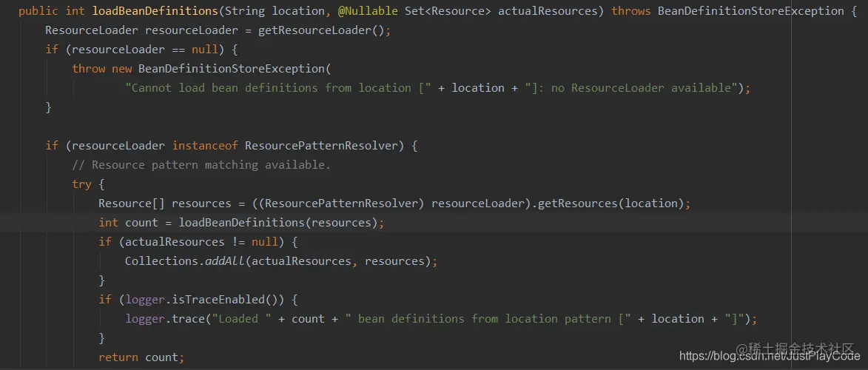Click the 'throw' keyword before new
868x370 pixels.
coord(88,69)
